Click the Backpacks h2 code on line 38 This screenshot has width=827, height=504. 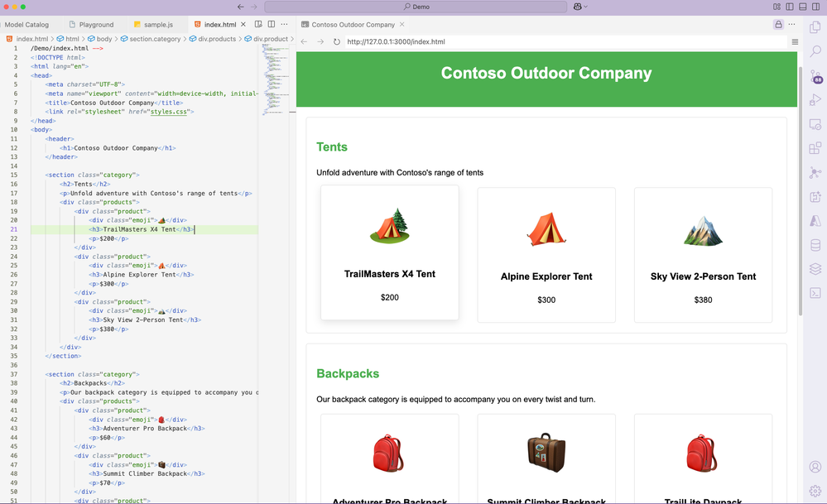click(92, 383)
